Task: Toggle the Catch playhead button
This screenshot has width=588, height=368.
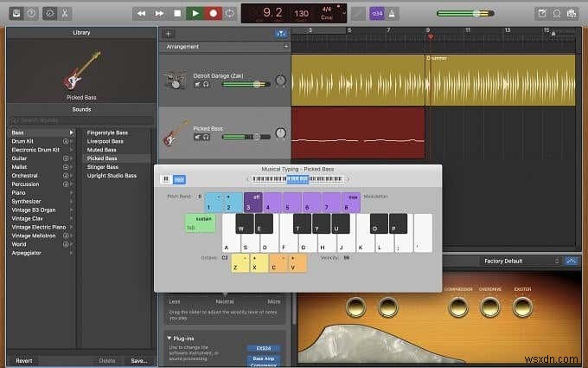Action: [281, 34]
